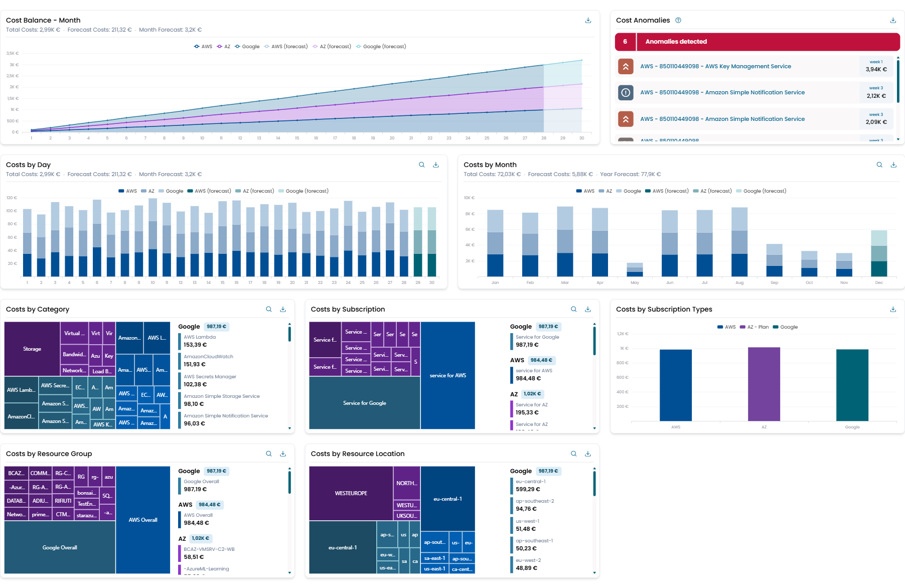Click the Google bar in Subscription Types chart

(852, 385)
